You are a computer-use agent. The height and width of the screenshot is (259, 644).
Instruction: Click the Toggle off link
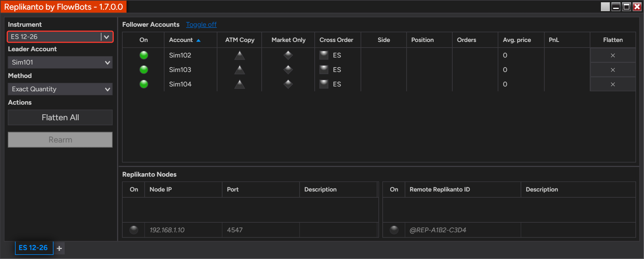pos(201,24)
